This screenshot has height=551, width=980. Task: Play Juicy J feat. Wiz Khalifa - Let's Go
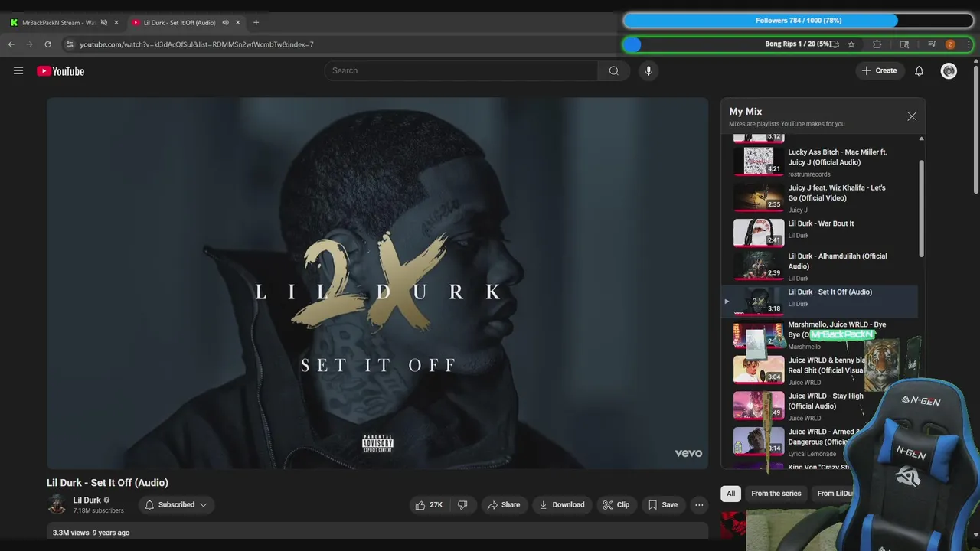(x=820, y=197)
